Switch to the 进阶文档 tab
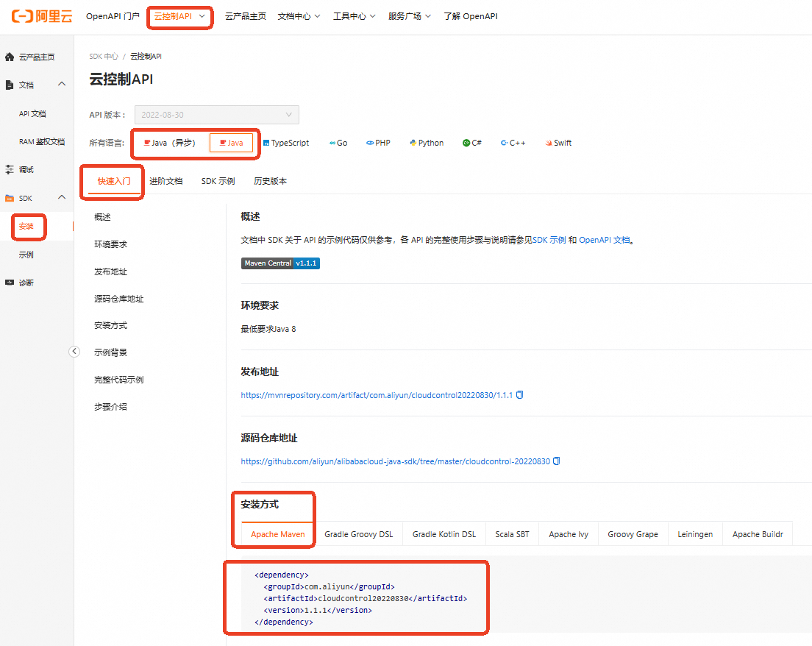Viewport: 812px width, 646px height. 165,181
